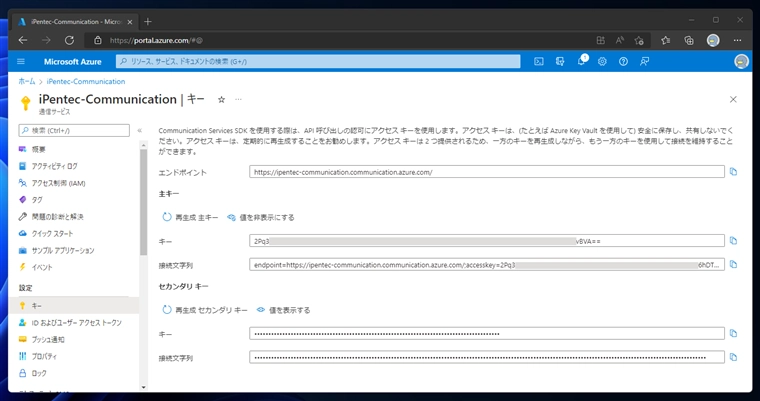Image resolution: width=760 pixels, height=401 pixels.
Task: Copy the secondary connection string
Action: 733,357
